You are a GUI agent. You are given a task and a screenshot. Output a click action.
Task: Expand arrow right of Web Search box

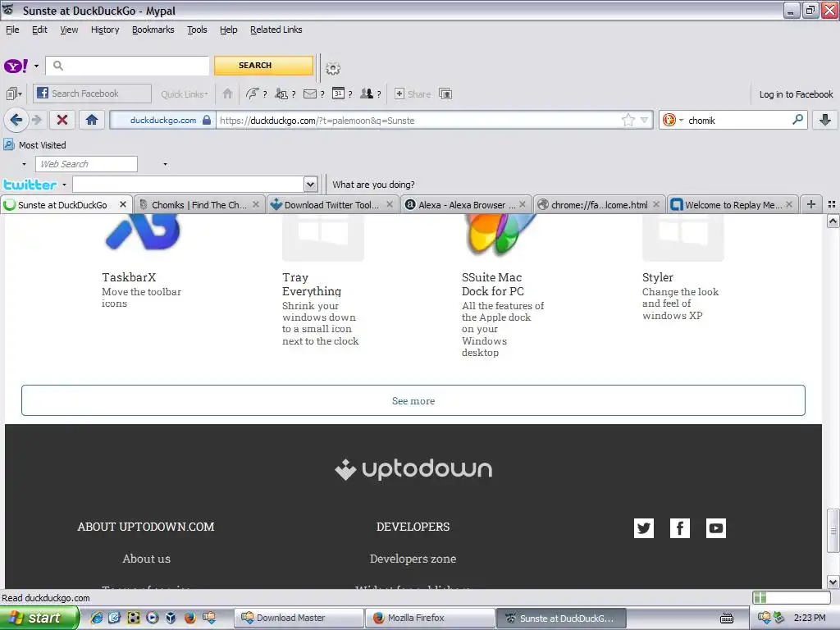click(165, 164)
